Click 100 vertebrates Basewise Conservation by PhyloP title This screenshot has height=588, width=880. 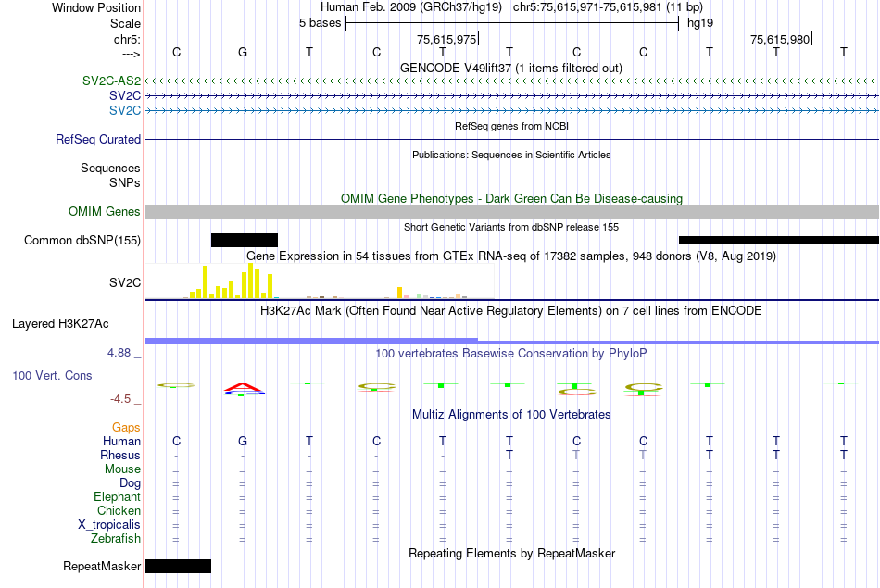pyautogui.click(x=510, y=354)
